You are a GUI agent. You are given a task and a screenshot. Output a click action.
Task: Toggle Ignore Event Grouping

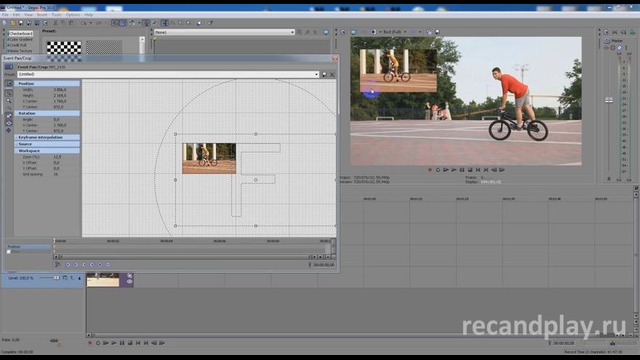point(154,23)
